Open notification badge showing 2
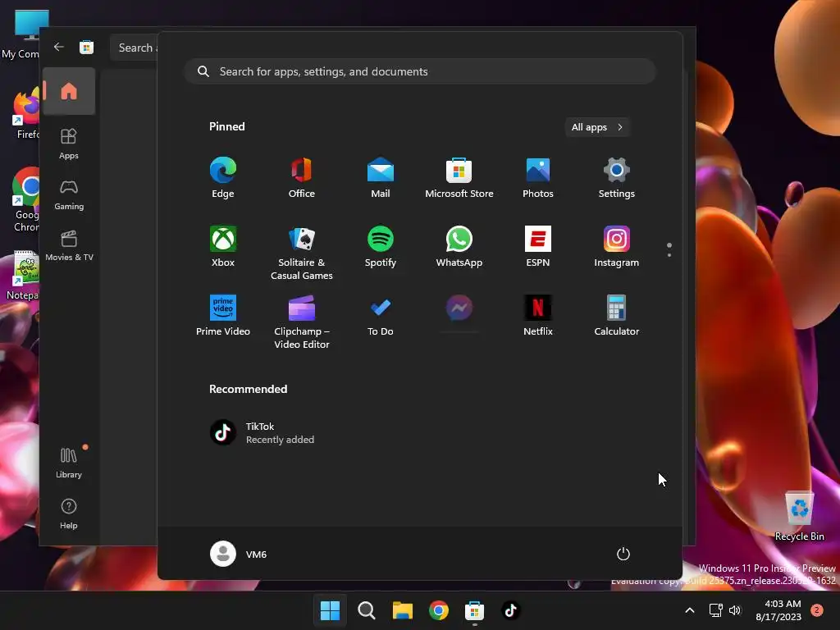Screen dimensions: 840x630 (817, 610)
